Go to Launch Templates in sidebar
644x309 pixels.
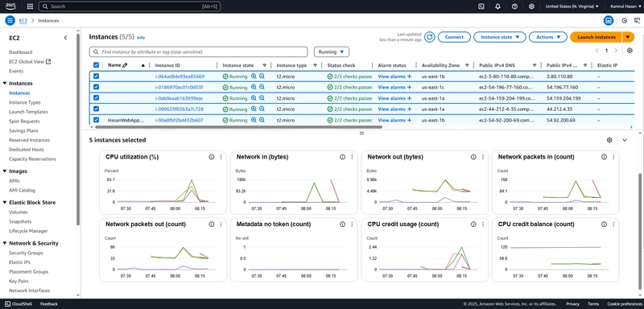28,112
